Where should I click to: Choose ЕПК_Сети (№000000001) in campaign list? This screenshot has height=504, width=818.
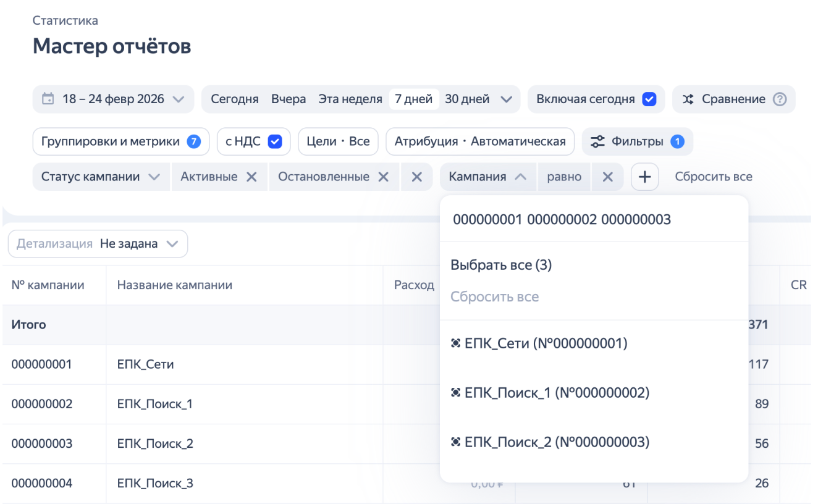(x=594, y=343)
